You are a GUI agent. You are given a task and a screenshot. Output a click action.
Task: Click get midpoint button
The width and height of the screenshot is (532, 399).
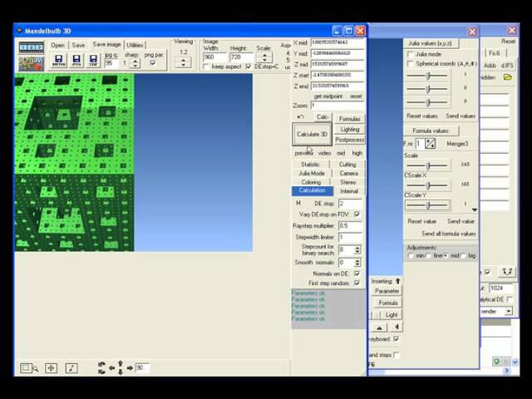(328, 96)
